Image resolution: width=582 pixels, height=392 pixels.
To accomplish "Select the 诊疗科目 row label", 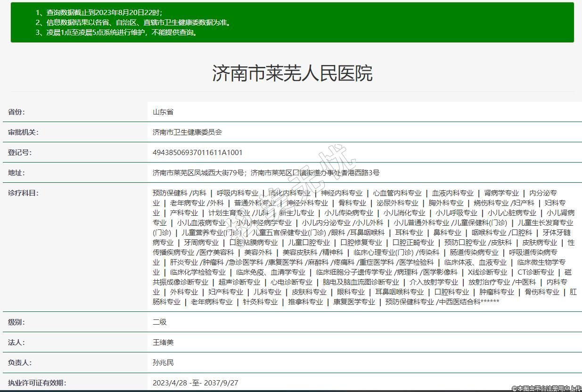I will coord(23,193).
